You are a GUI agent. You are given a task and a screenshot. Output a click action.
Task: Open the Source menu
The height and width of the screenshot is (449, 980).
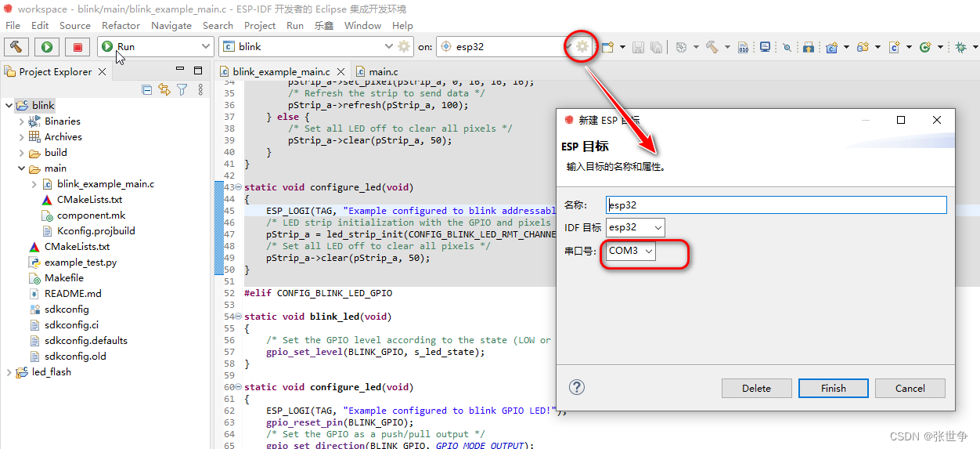[75, 25]
